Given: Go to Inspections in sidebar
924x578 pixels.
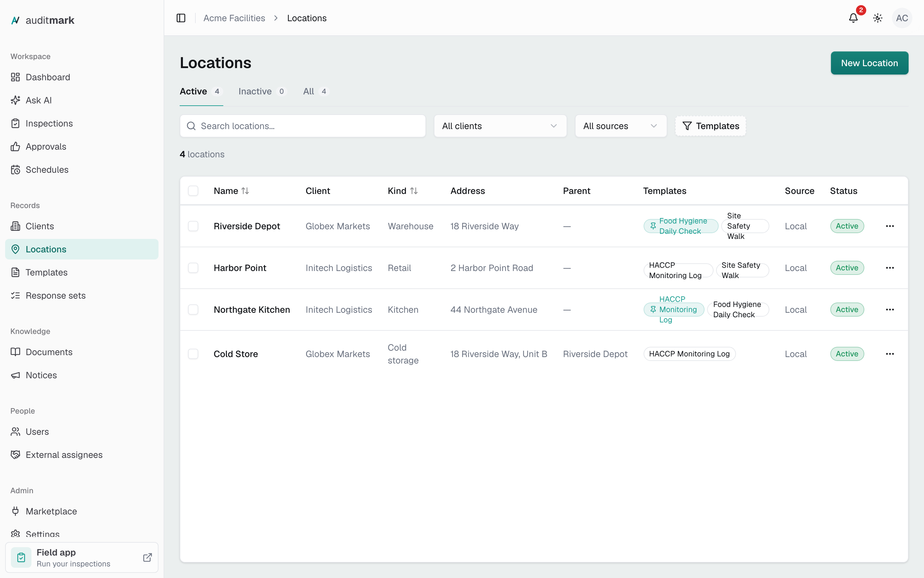Looking at the screenshot, I should click(x=82, y=124).
